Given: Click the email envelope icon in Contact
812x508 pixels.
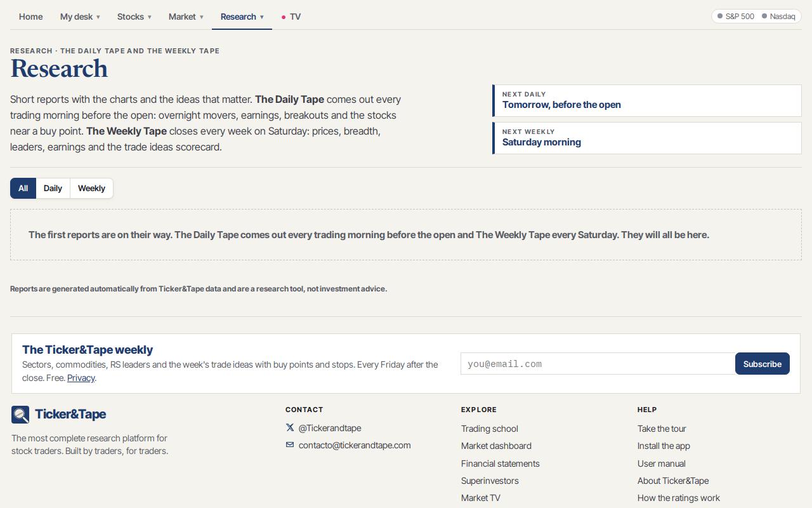Looking at the screenshot, I should tap(290, 445).
